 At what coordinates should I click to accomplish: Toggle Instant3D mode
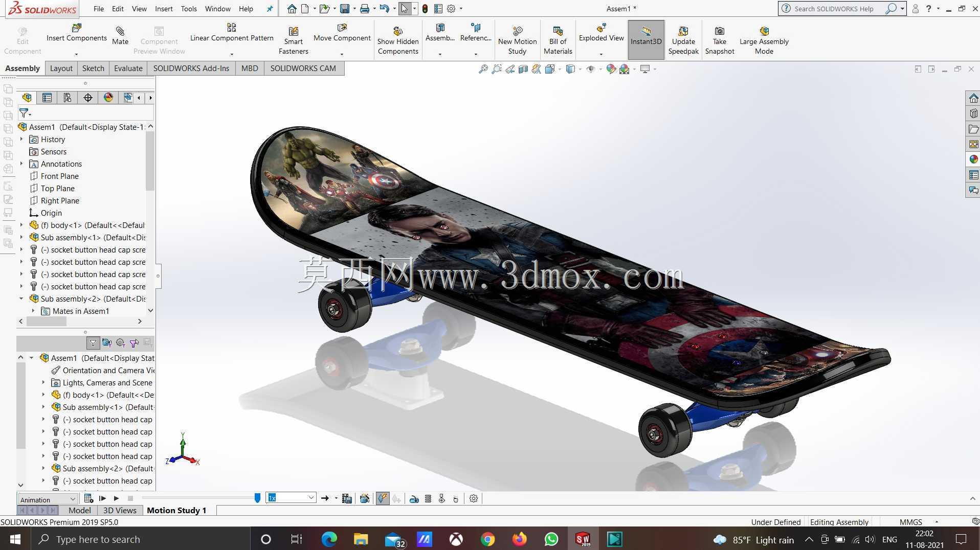[646, 40]
